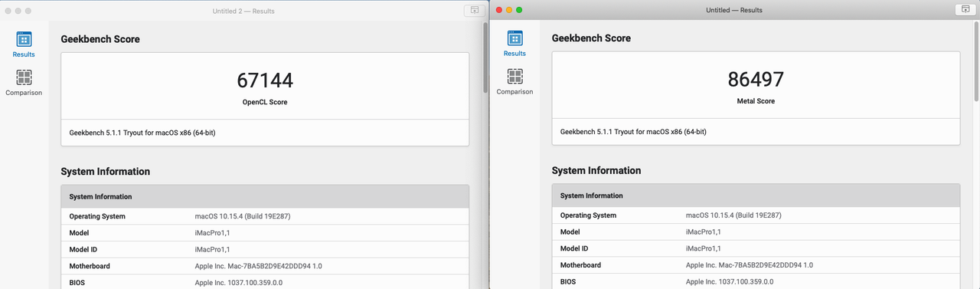Click System Information heading in Metal window
The height and width of the screenshot is (289, 980).
coord(596,170)
